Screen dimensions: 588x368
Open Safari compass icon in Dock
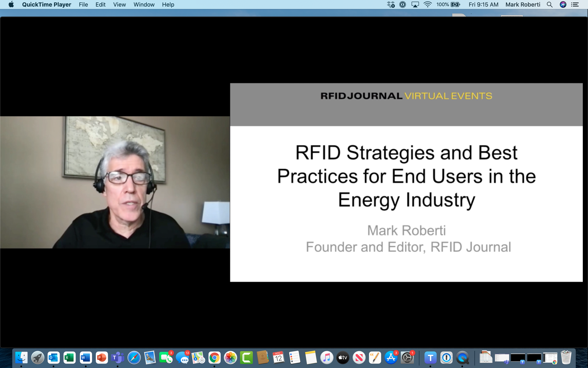point(134,358)
